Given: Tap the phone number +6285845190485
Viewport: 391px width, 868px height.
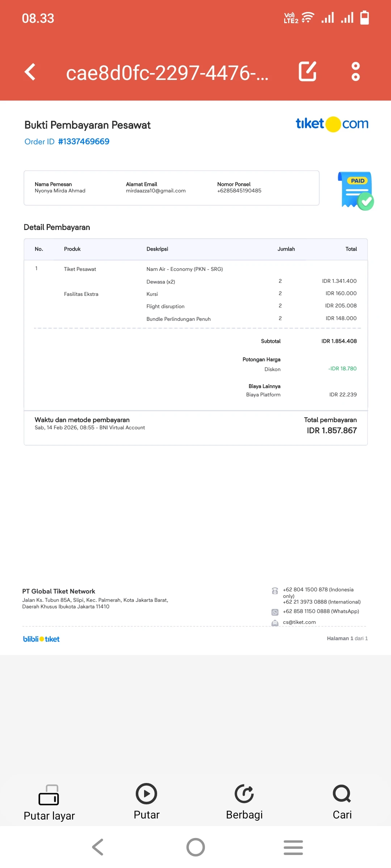Looking at the screenshot, I should [x=239, y=191].
